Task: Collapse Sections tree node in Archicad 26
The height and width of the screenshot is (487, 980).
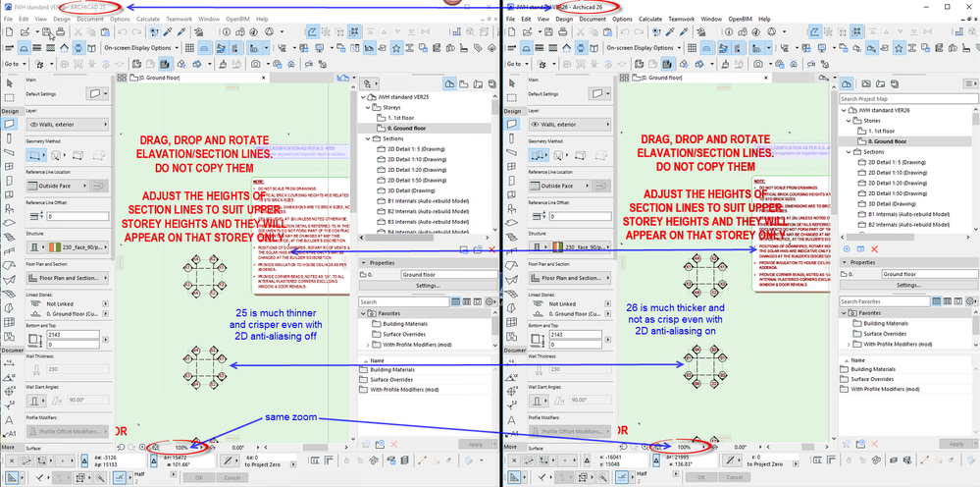Action: pyautogui.click(x=849, y=152)
